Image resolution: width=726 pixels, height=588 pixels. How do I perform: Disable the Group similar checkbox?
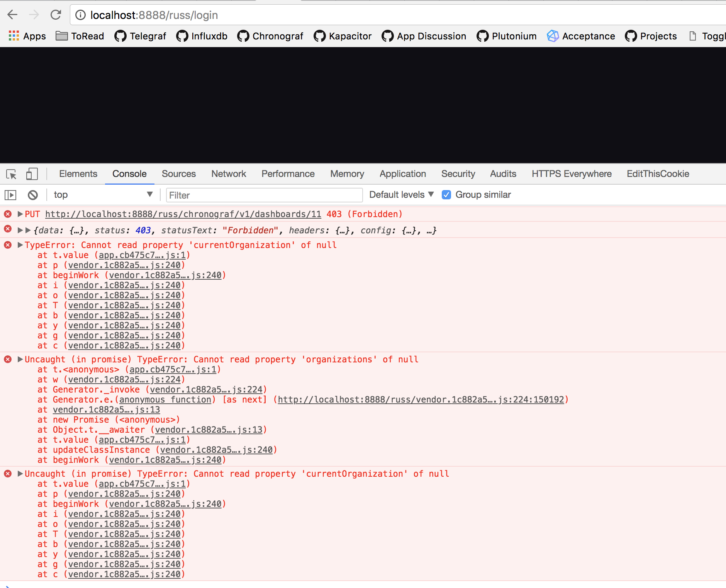(x=446, y=195)
